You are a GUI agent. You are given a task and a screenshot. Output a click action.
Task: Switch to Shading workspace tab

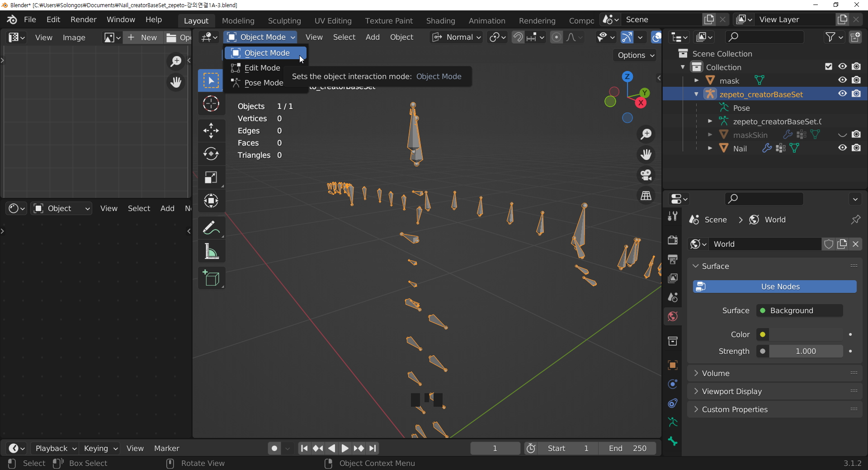pyautogui.click(x=440, y=21)
